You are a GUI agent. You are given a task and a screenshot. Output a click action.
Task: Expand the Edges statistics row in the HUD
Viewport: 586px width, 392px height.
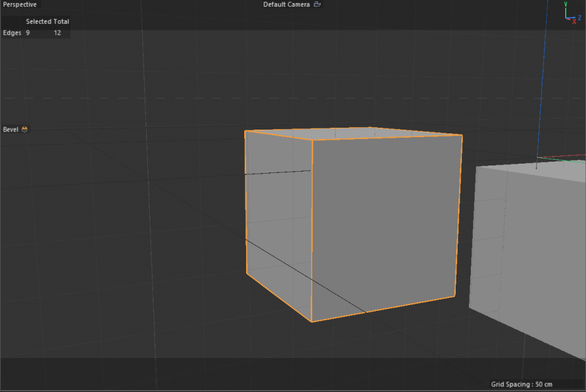point(13,32)
